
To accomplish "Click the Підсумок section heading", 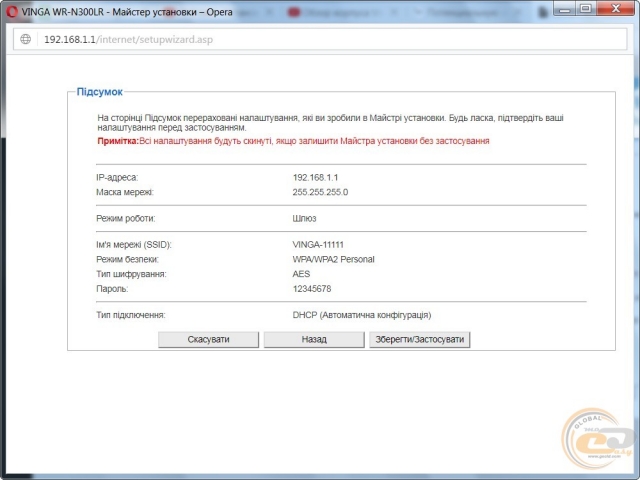I will coord(100,92).
